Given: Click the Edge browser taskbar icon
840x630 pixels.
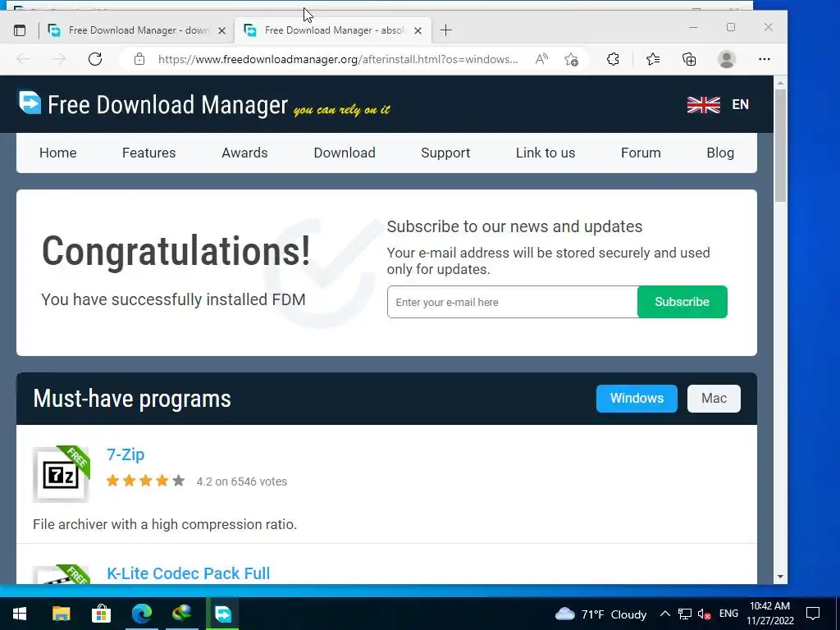Looking at the screenshot, I should (141, 614).
